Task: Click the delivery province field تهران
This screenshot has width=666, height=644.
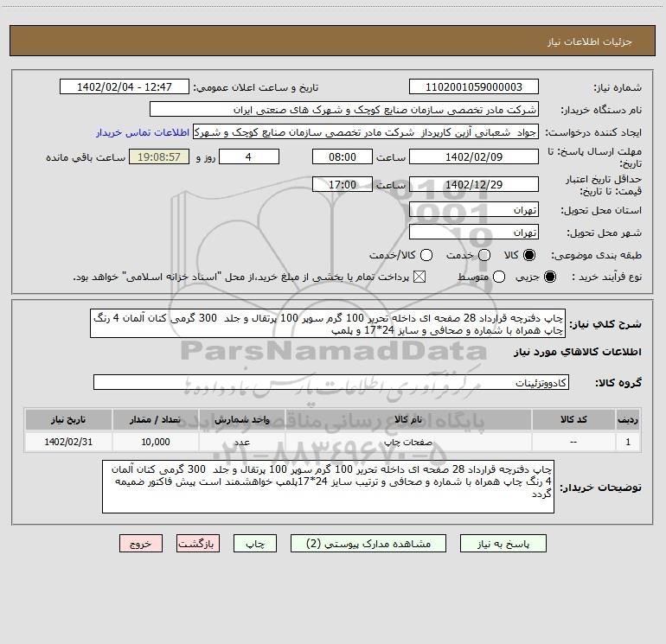Action: [x=474, y=210]
